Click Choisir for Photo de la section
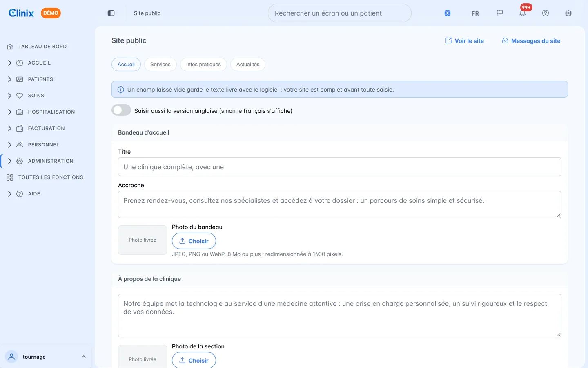588x368 pixels. [194, 360]
